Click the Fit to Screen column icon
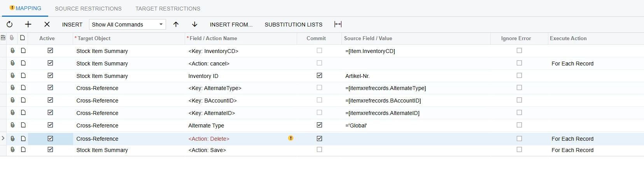Viewport: 644px width, 175px height. coord(338,24)
